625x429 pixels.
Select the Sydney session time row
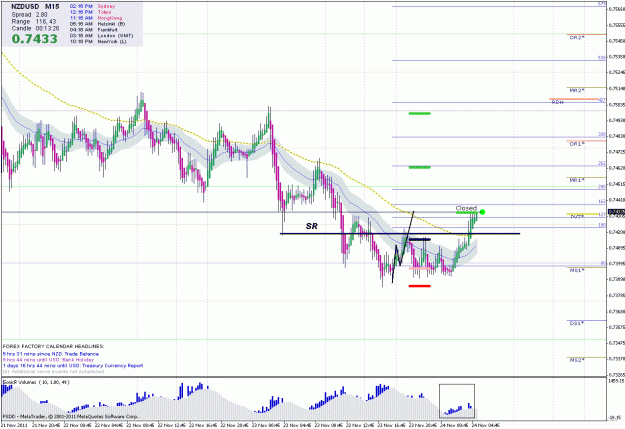tap(92, 6)
